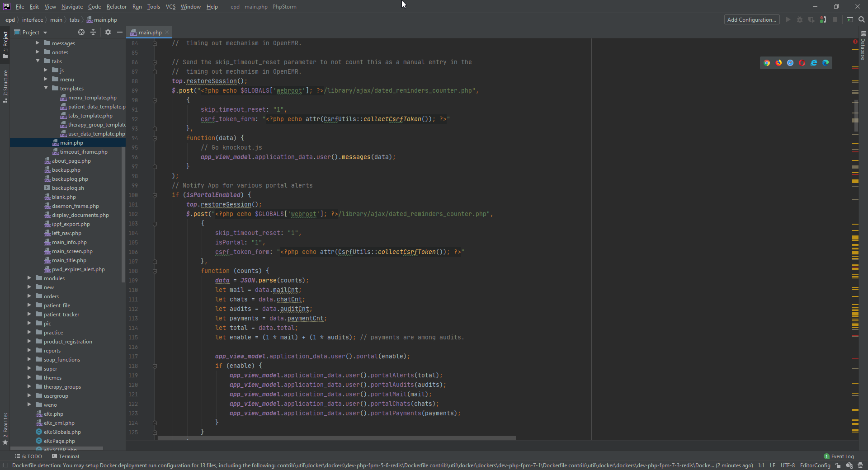Image resolution: width=868 pixels, height=470 pixels.
Task: Collapse all in Project panel
Action: (93, 32)
